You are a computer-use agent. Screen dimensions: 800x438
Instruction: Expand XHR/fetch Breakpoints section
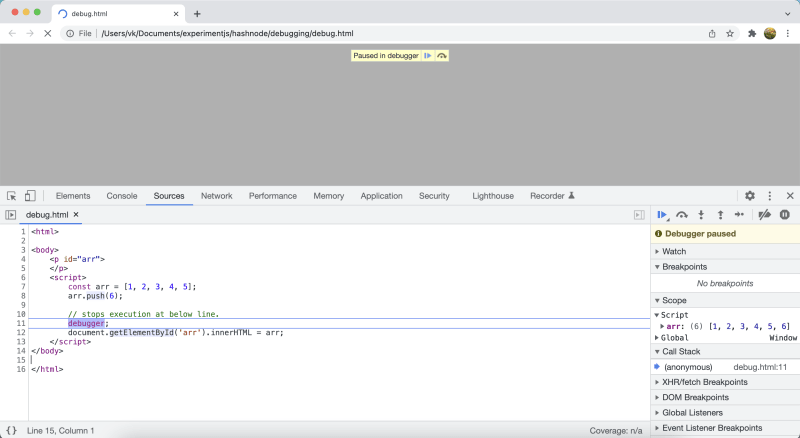725,382
